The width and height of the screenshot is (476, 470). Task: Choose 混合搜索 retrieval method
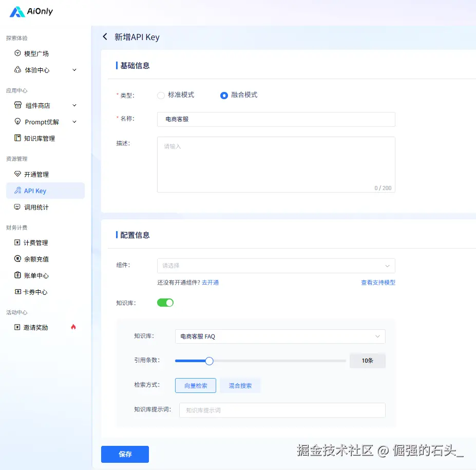240,385
